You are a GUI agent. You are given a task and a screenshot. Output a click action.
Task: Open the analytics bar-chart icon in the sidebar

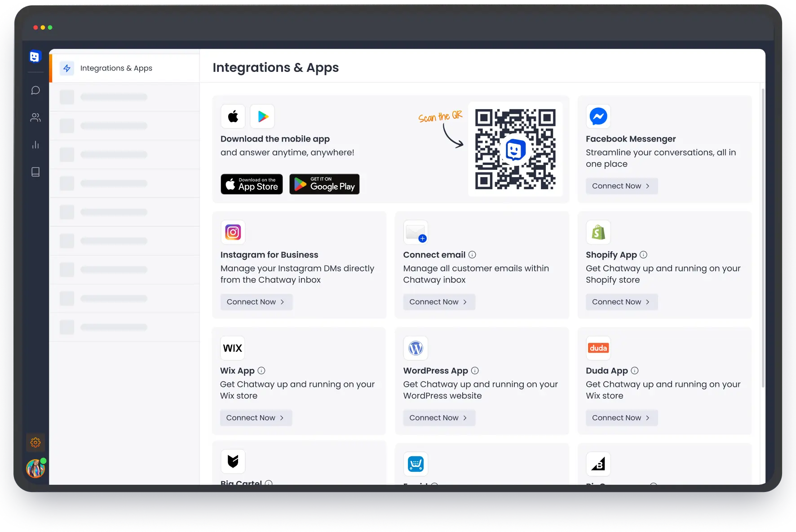[35, 145]
